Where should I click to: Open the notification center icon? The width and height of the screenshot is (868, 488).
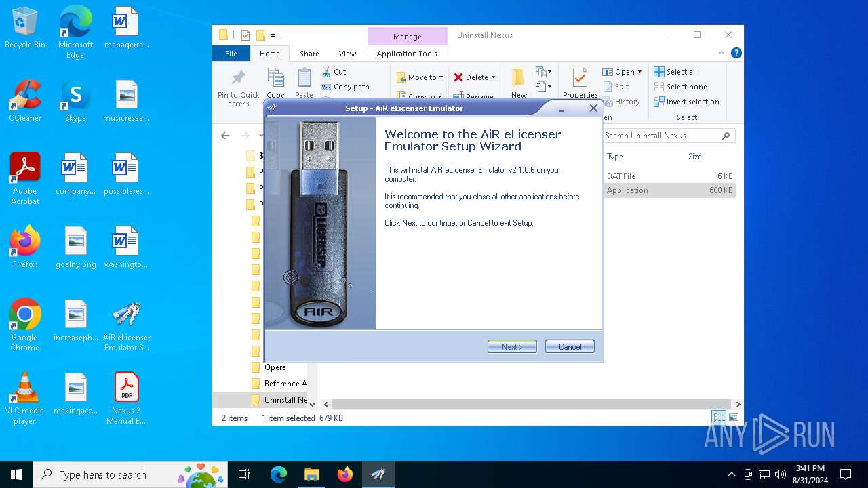pos(846,474)
